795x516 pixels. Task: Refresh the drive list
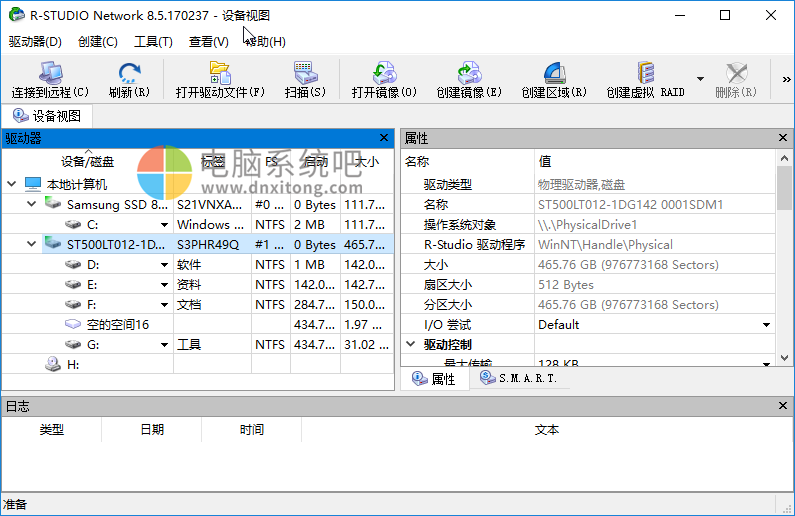click(x=130, y=73)
